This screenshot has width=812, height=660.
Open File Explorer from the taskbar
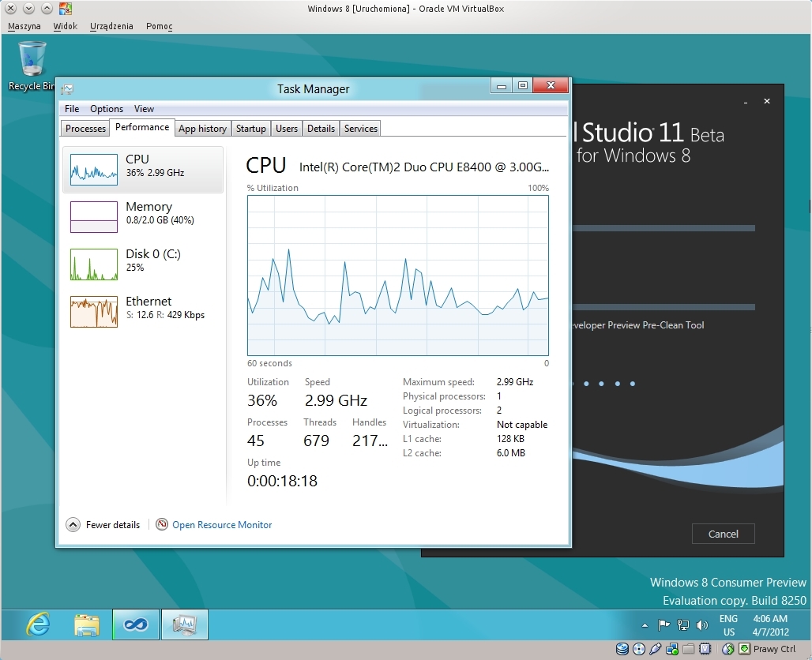point(86,624)
